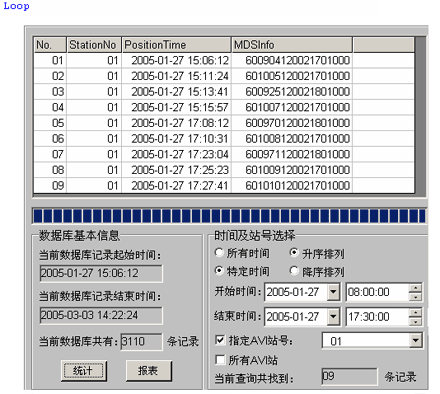Select row with time 15:13:41
This screenshot has width=440, height=394.
(x=224, y=92)
